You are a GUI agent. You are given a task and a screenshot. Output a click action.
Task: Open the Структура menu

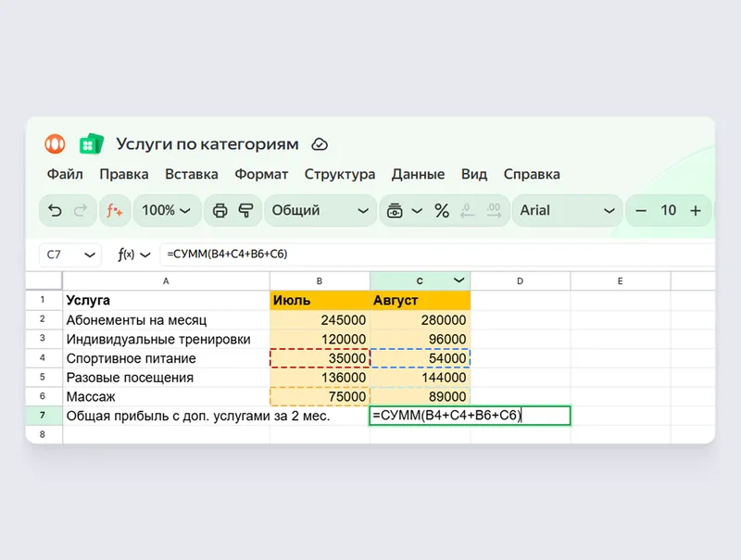(340, 174)
